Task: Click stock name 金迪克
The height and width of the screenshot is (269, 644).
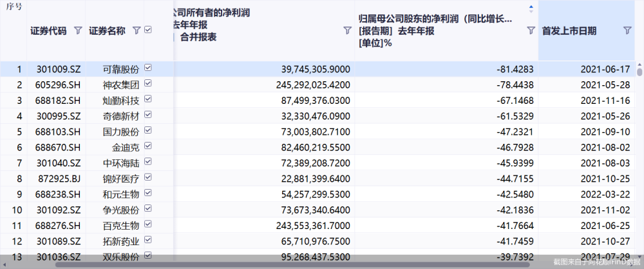Action: pyautogui.click(x=126, y=148)
